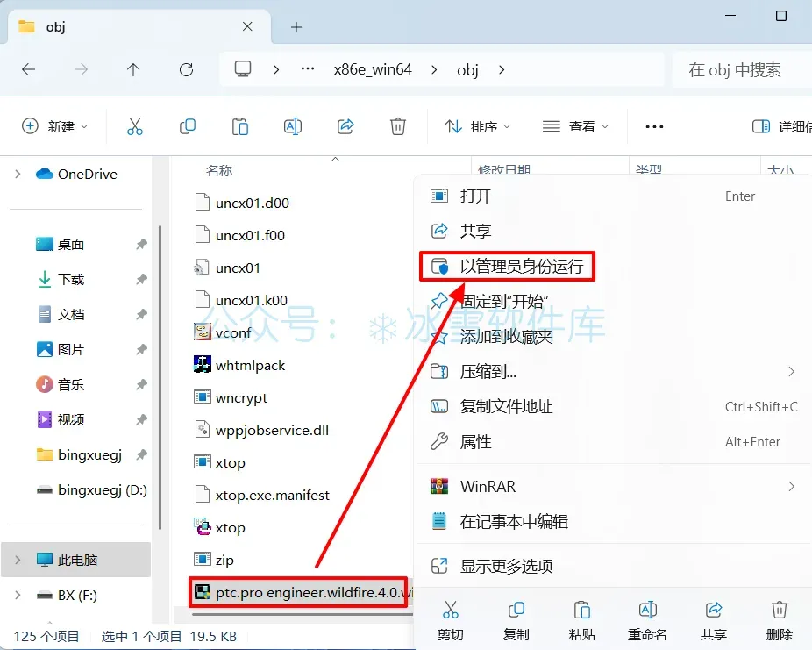The image size is (812, 650).
Task: Unpin 下载 using its pin icon
Action: coord(141,279)
